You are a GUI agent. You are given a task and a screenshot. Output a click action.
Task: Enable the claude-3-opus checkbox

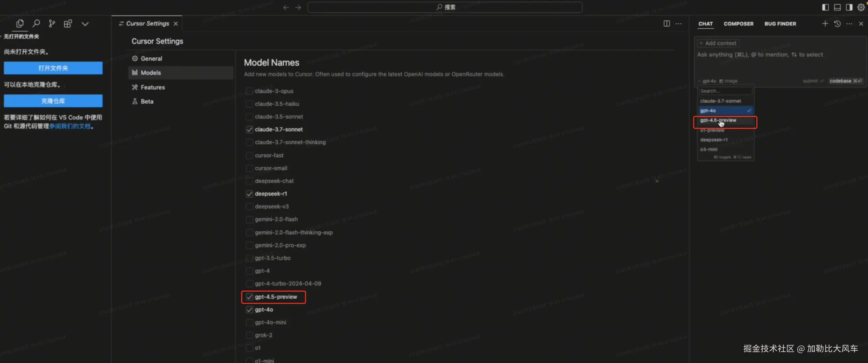pyautogui.click(x=249, y=91)
